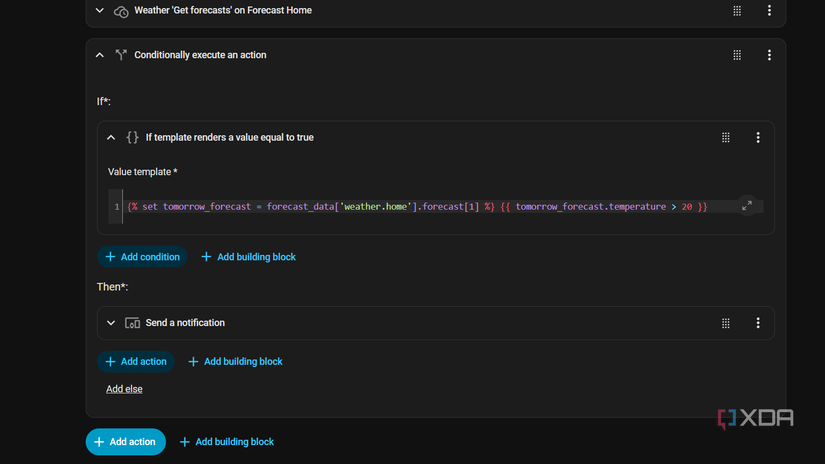Click the 'Conditionally execute an action' title
825x464 pixels.
[200, 55]
